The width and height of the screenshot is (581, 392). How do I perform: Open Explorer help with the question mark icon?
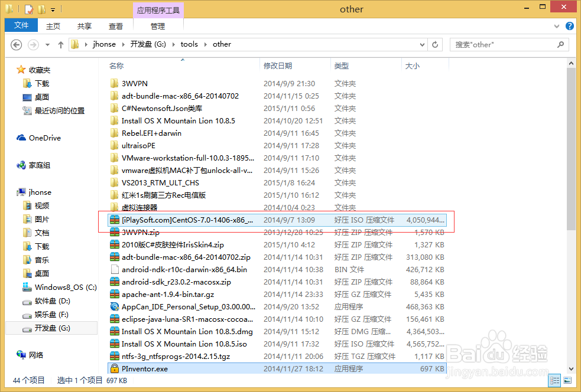point(569,26)
